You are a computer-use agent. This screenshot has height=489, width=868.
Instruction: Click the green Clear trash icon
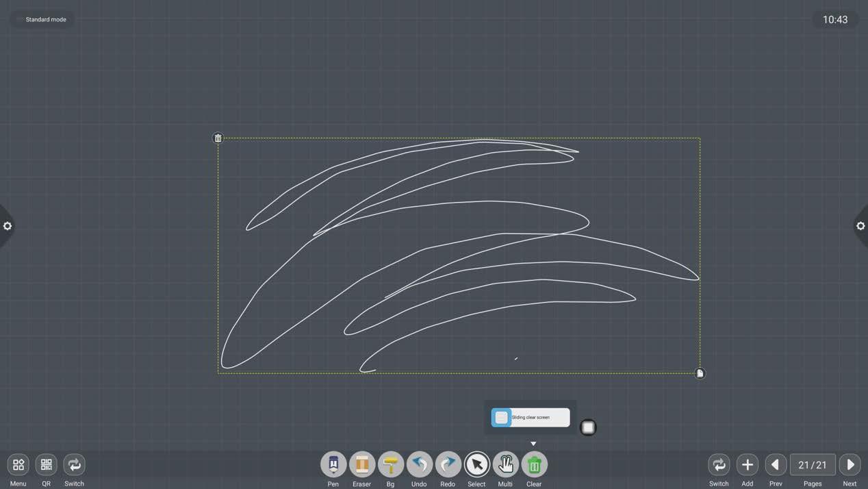point(535,464)
